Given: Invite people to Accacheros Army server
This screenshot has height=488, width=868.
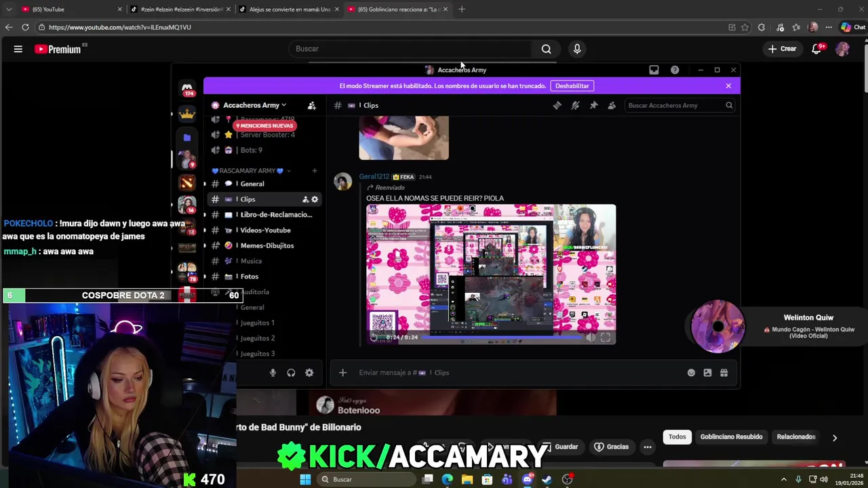Looking at the screenshot, I should pyautogui.click(x=312, y=105).
